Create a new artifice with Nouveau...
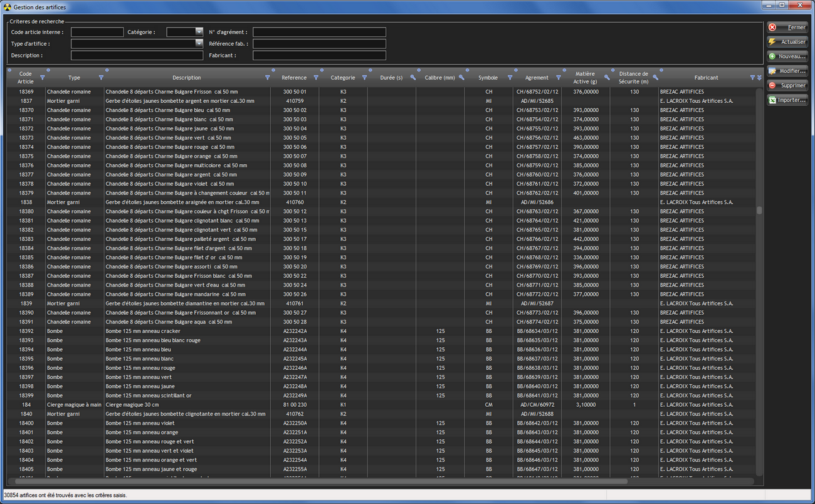815x504 pixels. [x=787, y=56]
